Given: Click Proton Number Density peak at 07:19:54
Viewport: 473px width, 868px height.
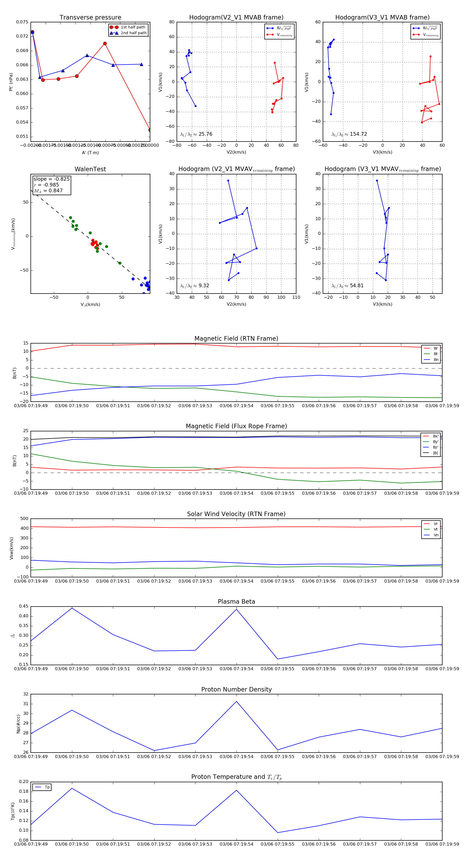Looking at the screenshot, I should tap(236, 702).
